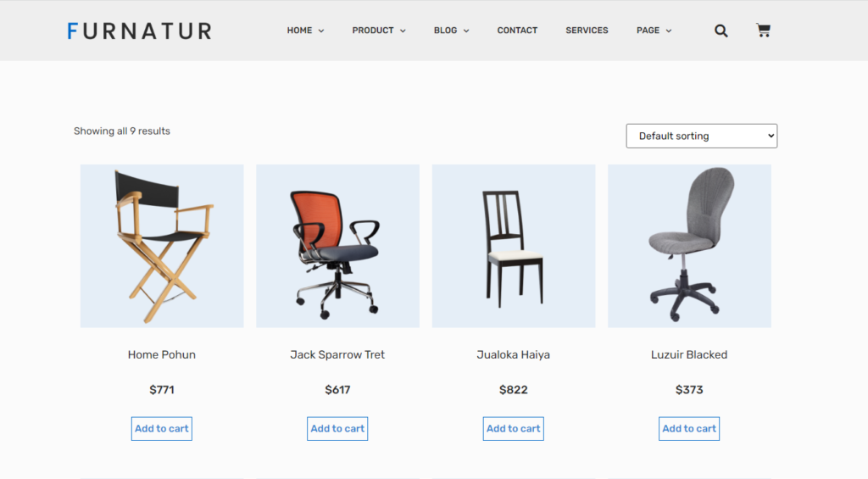Viewport: 868px width, 479px height.
Task: Add Jualoka Haiya to cart
Action: pos(513,429)
